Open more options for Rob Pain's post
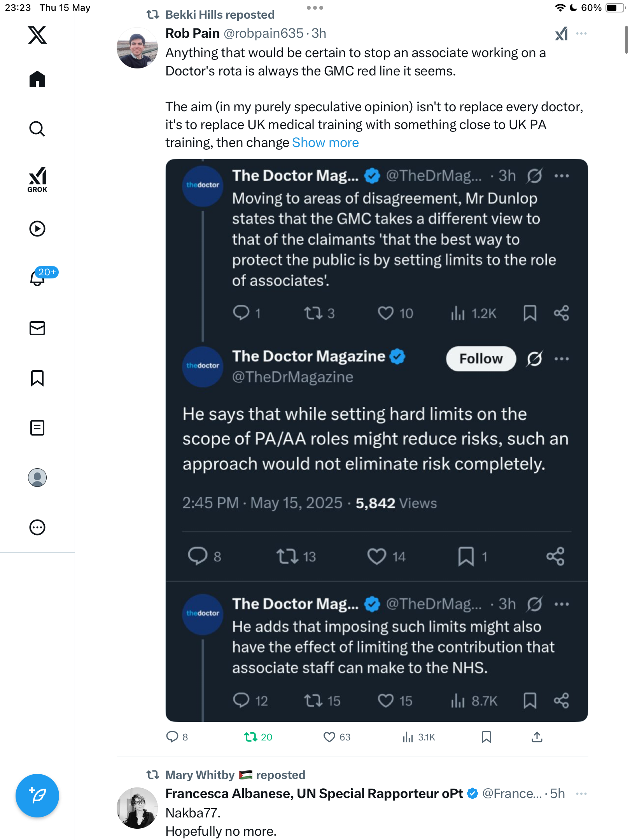 click(x=581, y=33)
